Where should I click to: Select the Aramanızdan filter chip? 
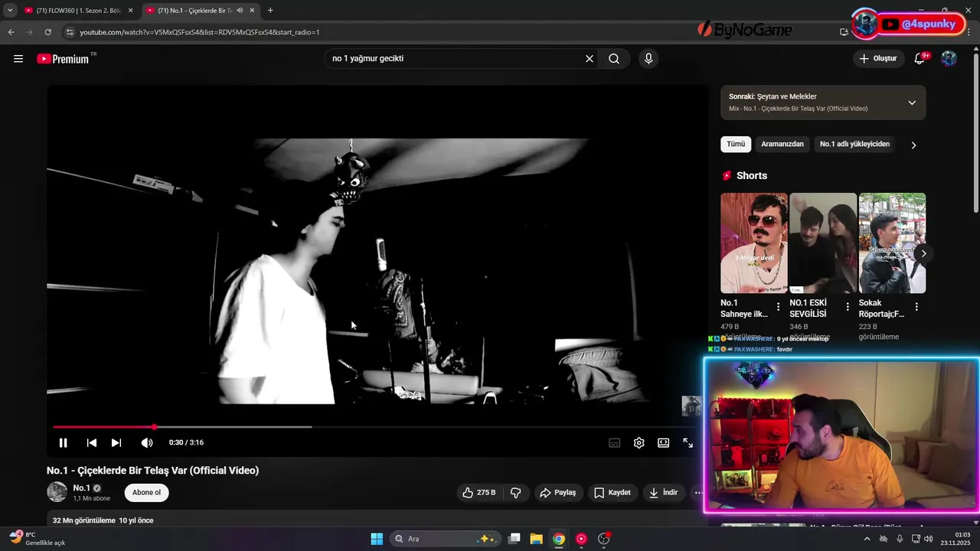pos(782,144)
